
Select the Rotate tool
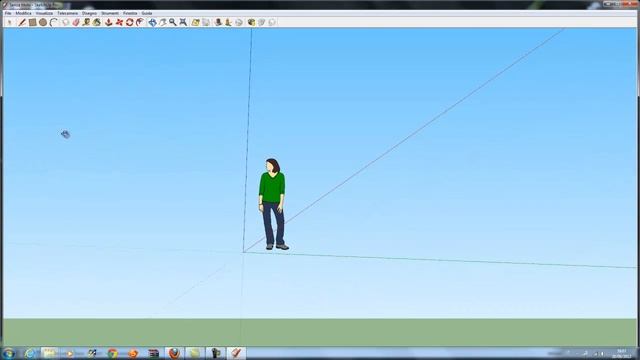(x=129, y=22)
